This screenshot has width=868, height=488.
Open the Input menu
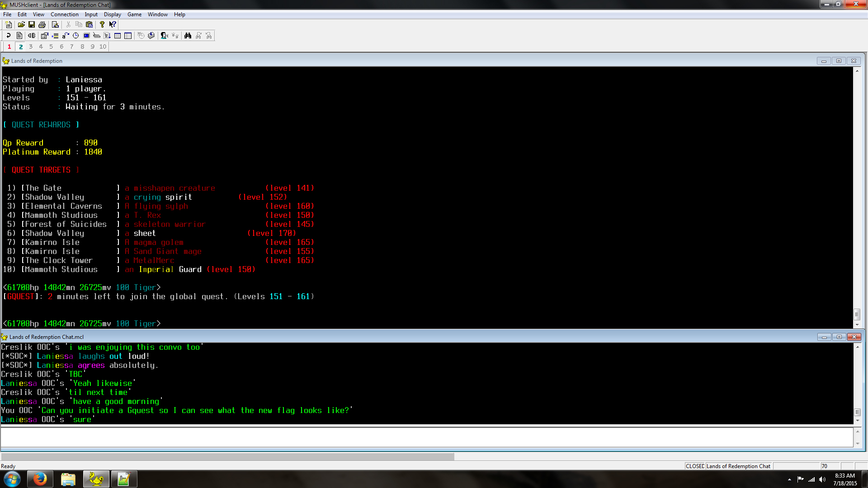[91, 14]
